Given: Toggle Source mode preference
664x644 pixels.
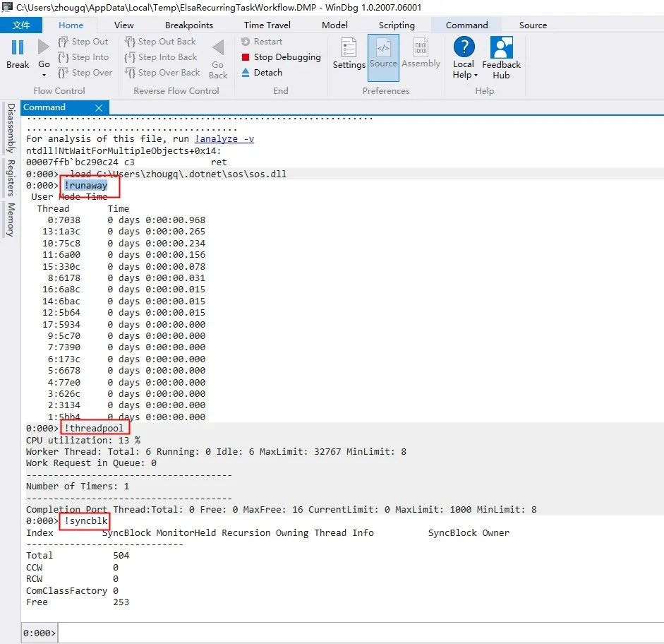Looking at the screenshot, I should (383, 58).
